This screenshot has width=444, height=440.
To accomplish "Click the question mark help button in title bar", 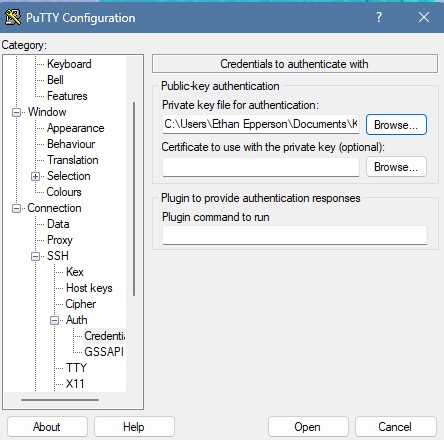I will click(379, 17).
